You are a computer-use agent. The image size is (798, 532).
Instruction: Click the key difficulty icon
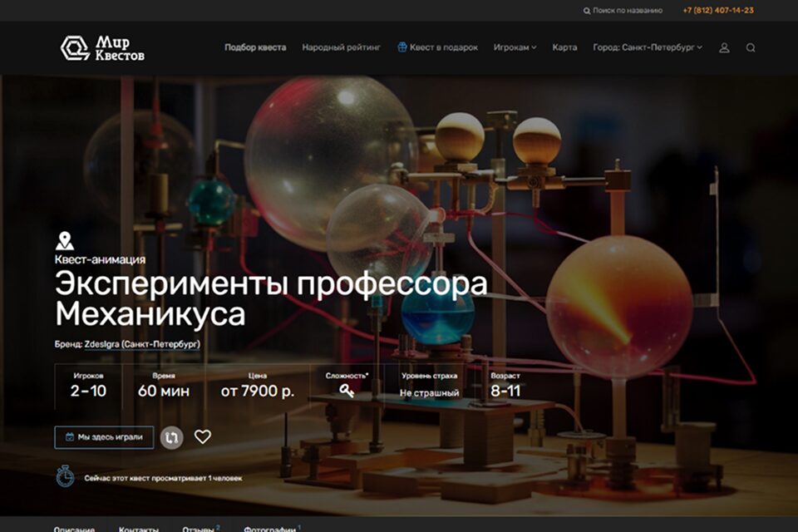[x=347, y=391]
